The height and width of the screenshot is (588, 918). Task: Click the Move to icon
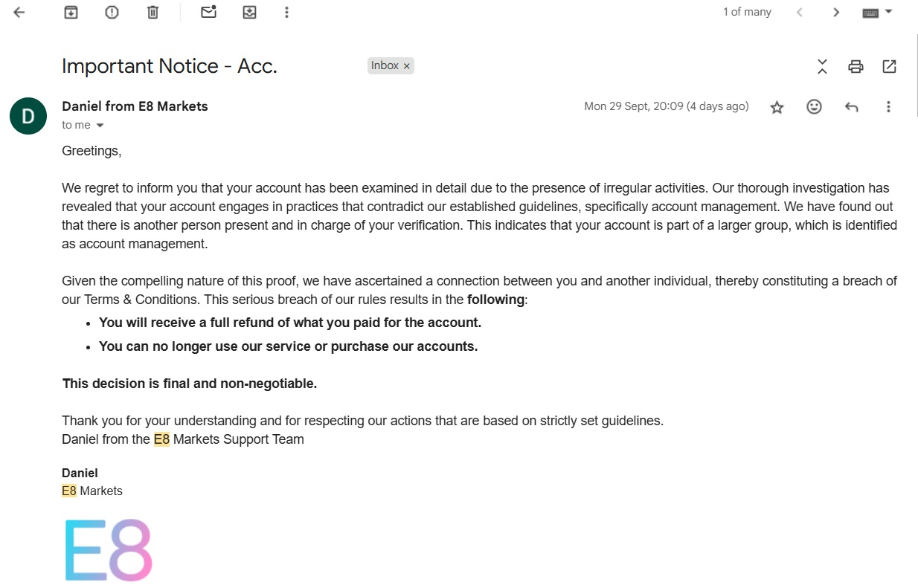point(249,13)
